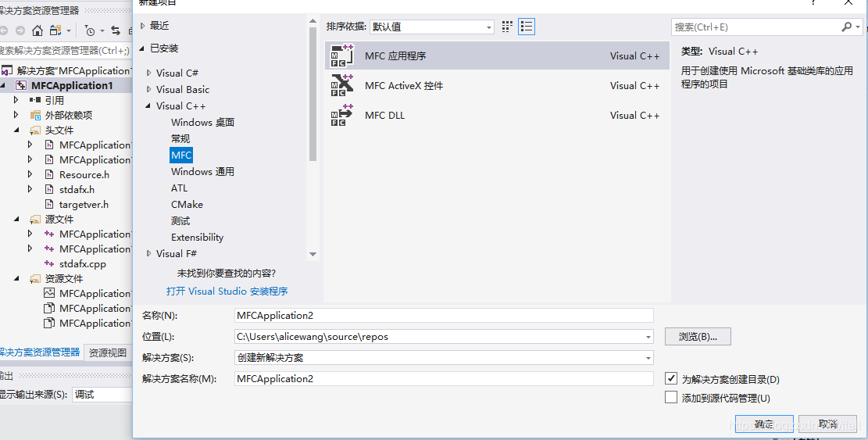
Task: Click the 资源文件 filter folder icon
Action: click(x=35, y=278)
